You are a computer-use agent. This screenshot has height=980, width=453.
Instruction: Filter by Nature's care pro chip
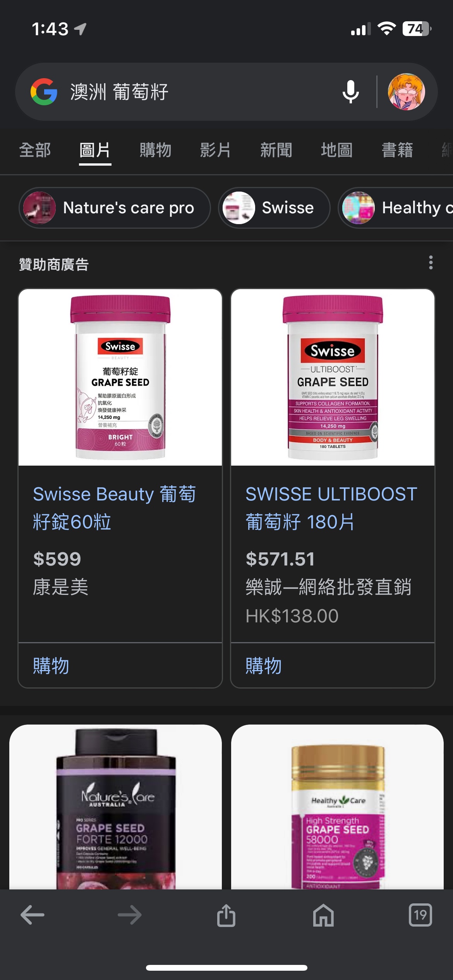click(x=115, y=208)
